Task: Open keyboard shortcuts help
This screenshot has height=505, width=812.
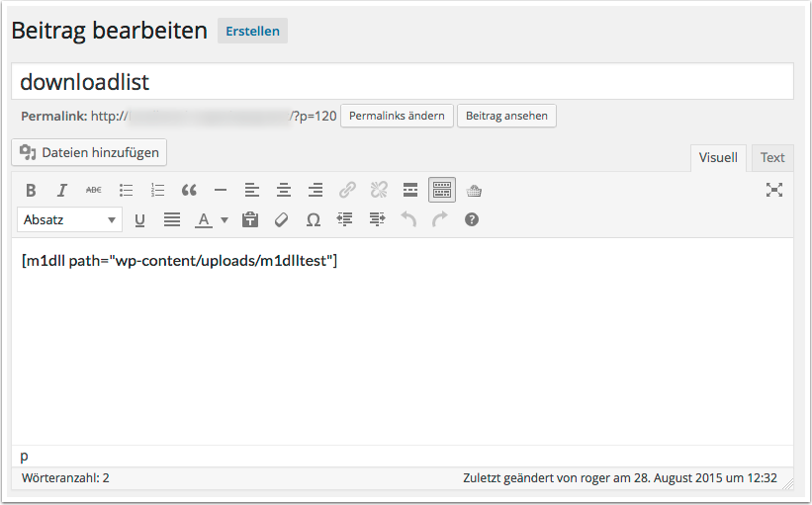Action: tap(472, 220)
